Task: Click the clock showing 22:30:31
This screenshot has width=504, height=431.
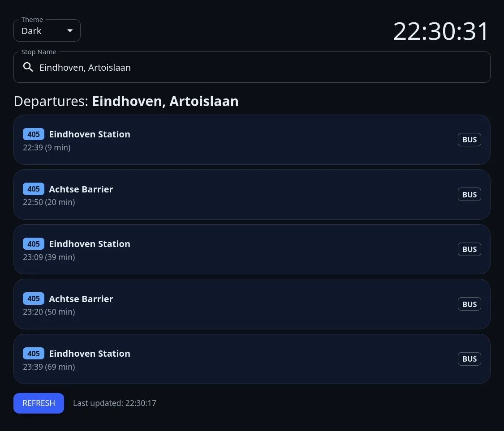Action: [441, 32]
